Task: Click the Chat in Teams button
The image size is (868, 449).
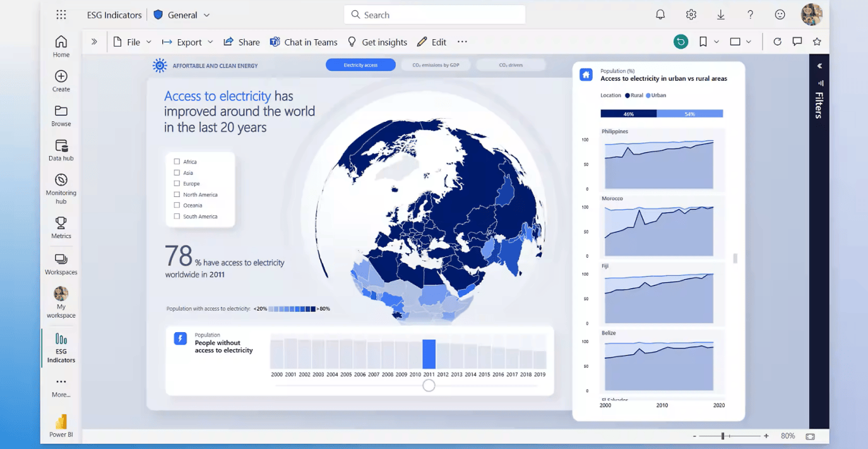Action: pos(304,42)
